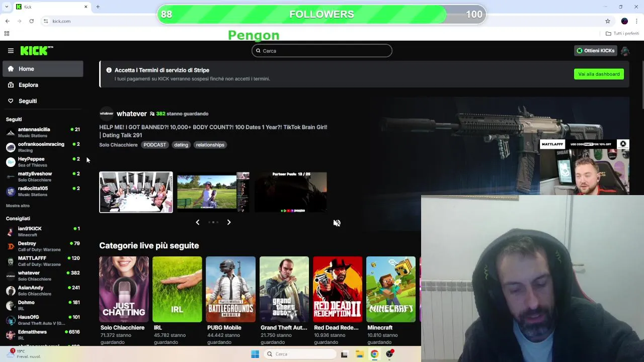Open Esplora in the sidebar

click(x=43, y=85)
